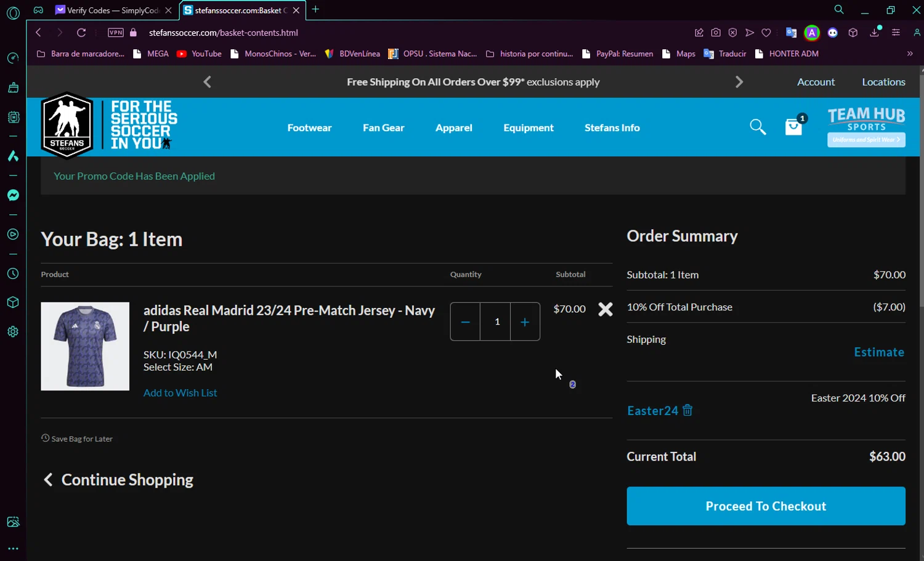Open the sidebar player icon

13,234
